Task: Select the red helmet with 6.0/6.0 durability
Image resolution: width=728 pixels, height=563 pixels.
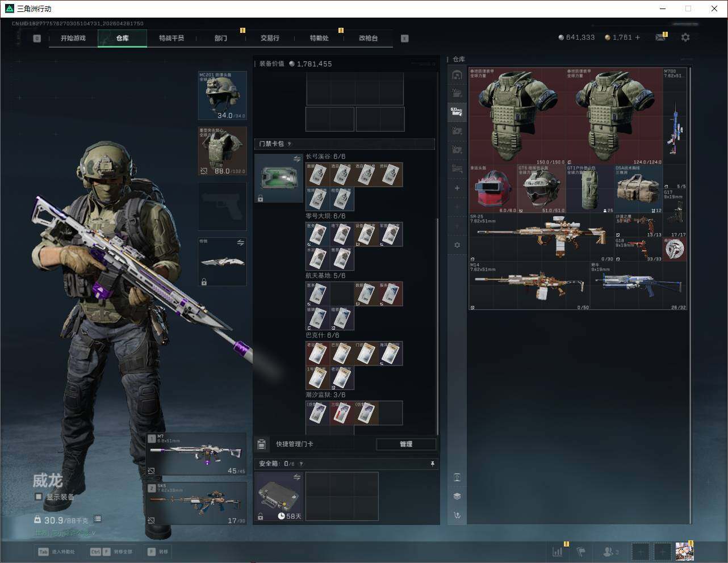Action: point(493,189)
